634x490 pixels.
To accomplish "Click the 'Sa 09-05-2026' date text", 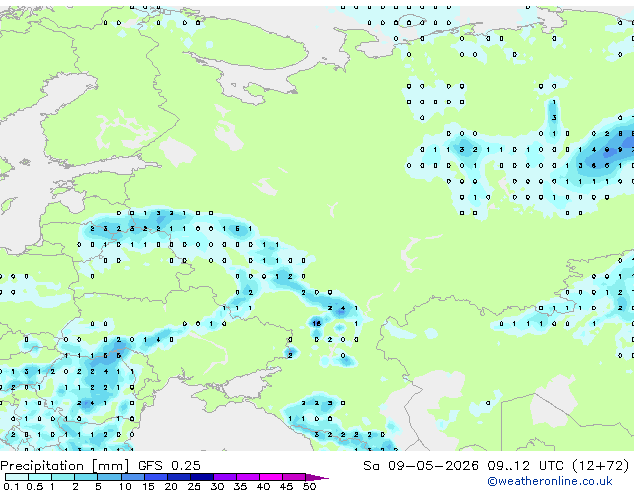I will pyautogui.click(x=421, y=466).
